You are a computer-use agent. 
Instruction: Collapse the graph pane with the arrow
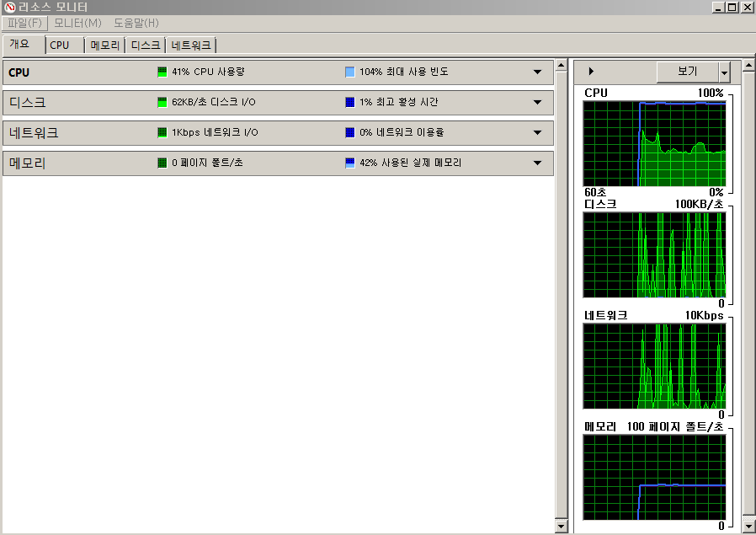[x=591, y=72]
